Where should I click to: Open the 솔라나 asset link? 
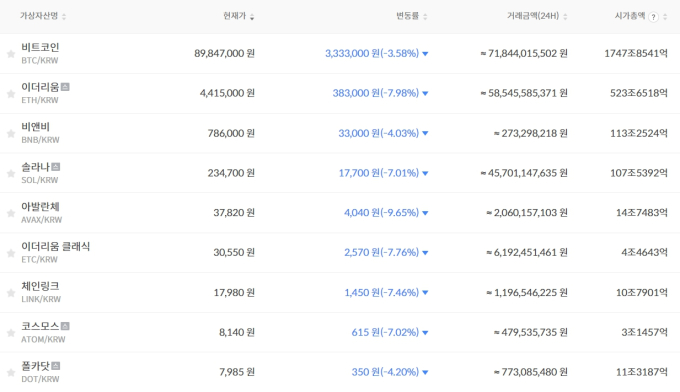36,167
